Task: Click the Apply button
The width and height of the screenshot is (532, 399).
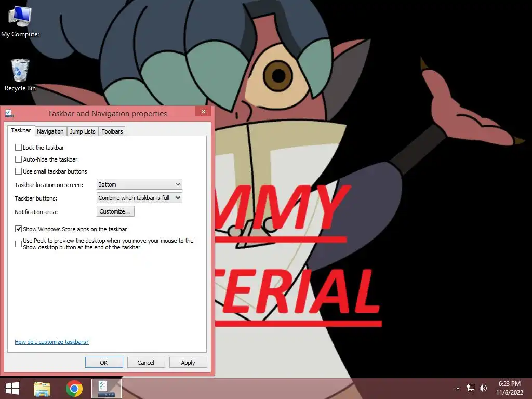Action: pyautogui.click(x=188, y=362)
